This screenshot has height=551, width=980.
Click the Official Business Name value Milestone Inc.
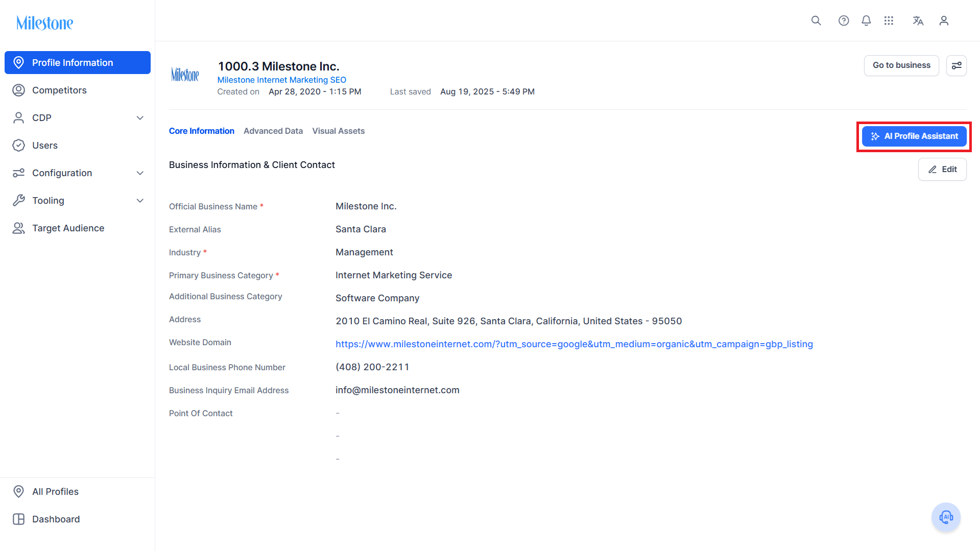(x=366, y=206)
